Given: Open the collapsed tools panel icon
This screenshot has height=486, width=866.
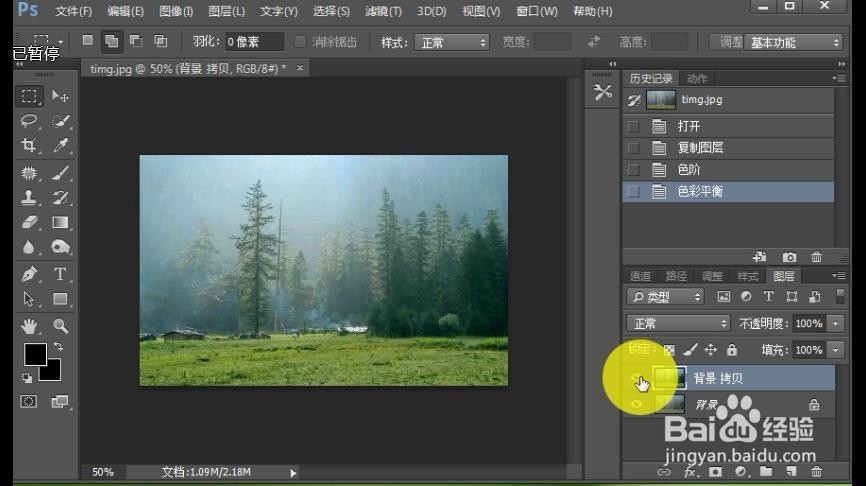Looking at the screenshot, I should (603, 92).
